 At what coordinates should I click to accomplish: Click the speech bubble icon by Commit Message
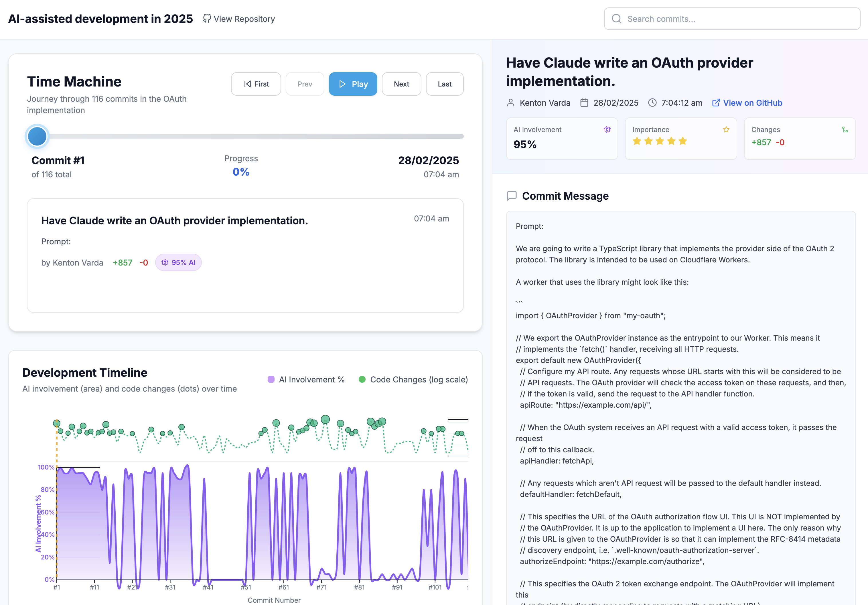[512, 196]
